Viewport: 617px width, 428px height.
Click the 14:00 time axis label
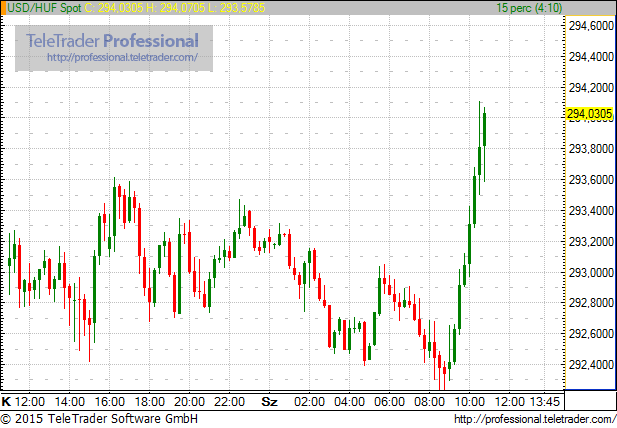pos(70,402)
